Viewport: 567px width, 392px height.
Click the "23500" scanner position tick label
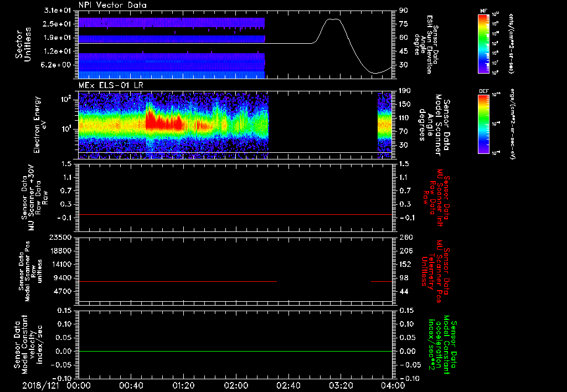tap(60, 238)
